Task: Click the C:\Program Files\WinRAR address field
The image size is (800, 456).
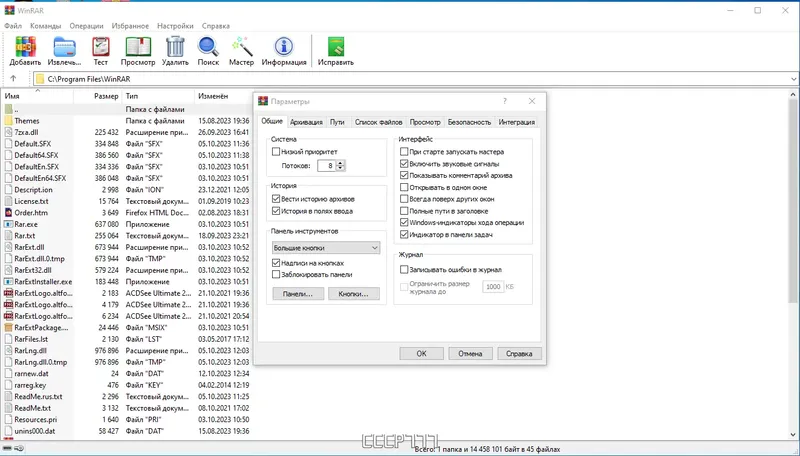Action: point(411,79)
